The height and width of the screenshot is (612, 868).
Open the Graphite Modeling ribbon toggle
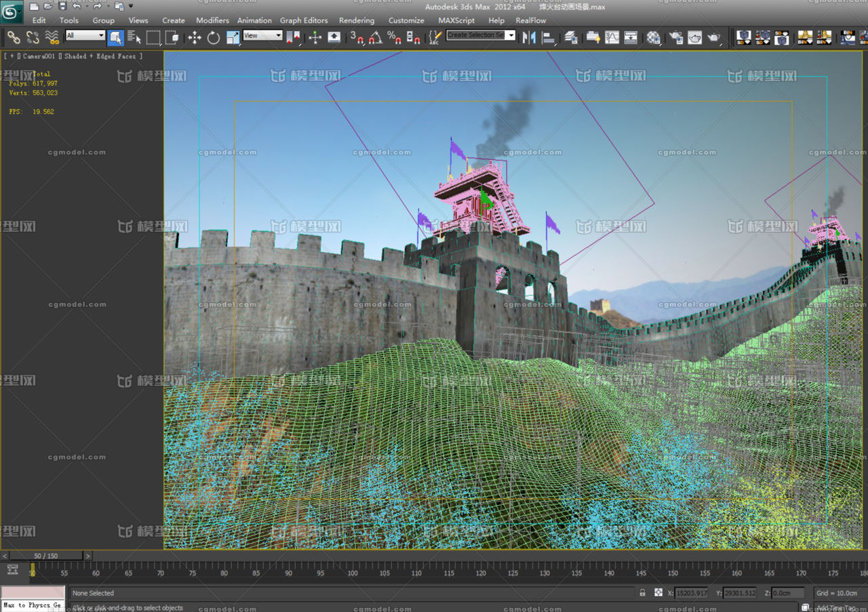tap(593, 37)
